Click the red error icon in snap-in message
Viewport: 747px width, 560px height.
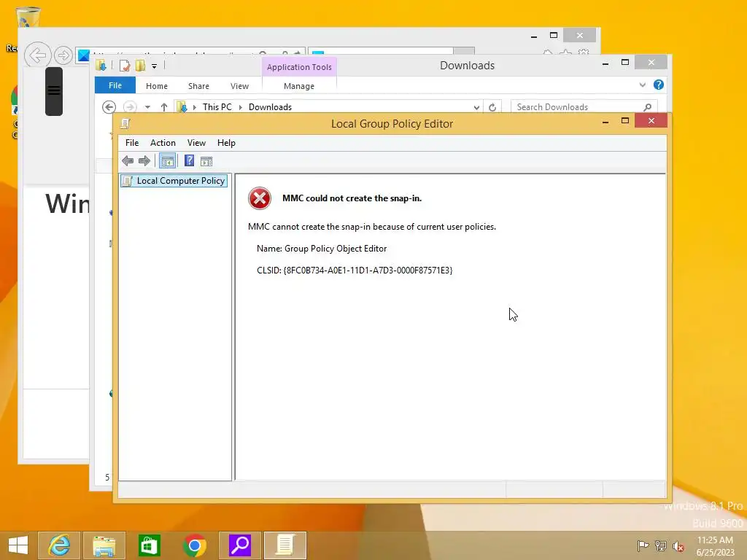pyautogui.click(x=260, y=198)
